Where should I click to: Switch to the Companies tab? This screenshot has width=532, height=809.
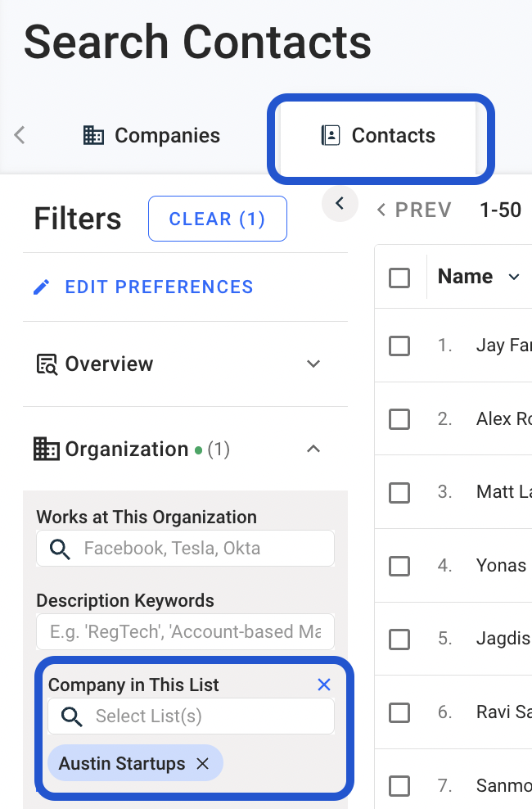[x=152, y=136]
